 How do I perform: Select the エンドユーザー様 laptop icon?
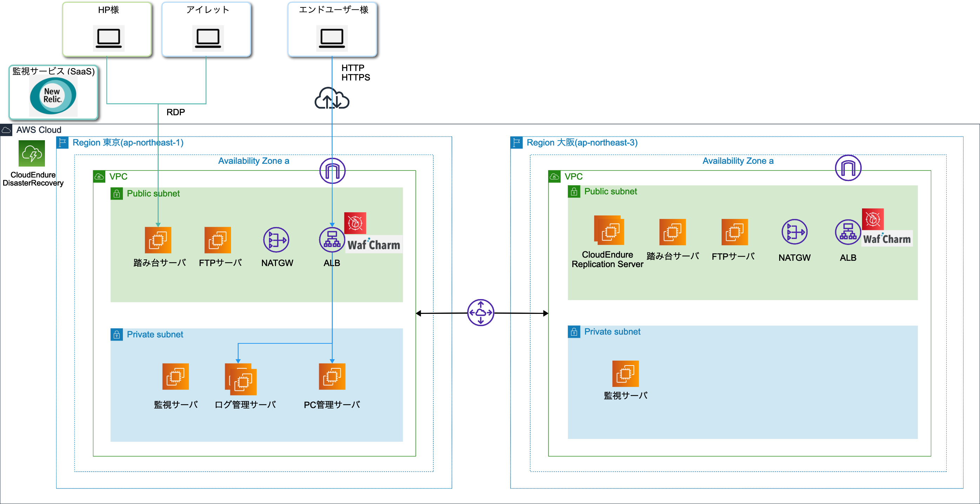pyautogui.click(x=332, y=38)
